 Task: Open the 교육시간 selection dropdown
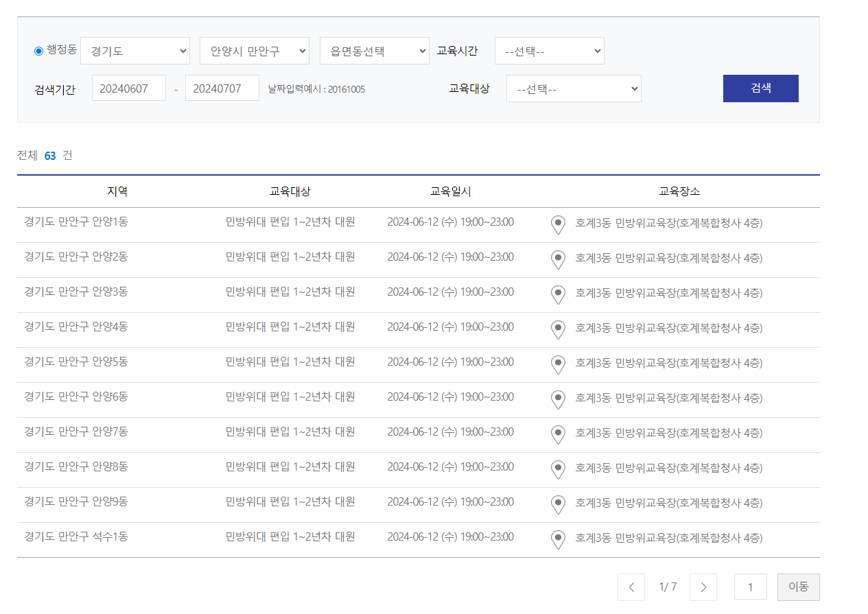point(550,51)
